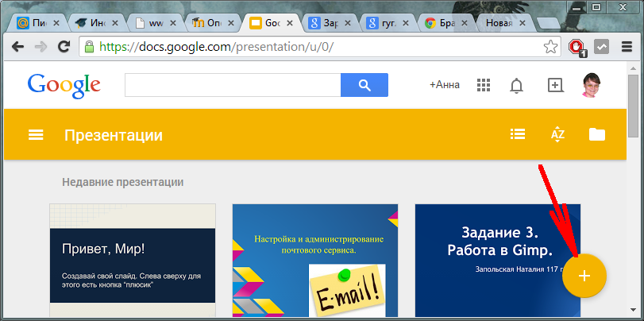This screenshot has width=644, height=321.
Task: Close the Пис mail tab
Action: click(x=56, y=23)
